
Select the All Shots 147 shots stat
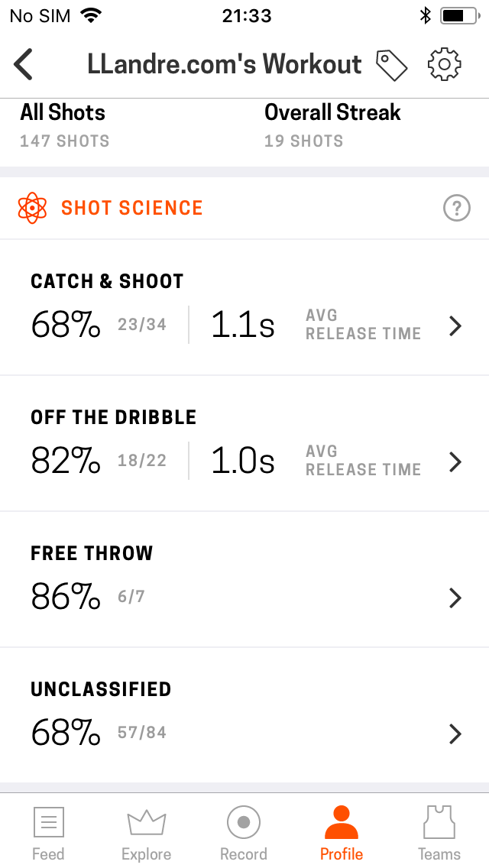[x=65, y=126]
